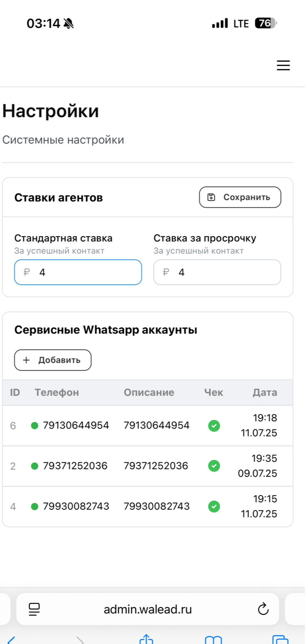Click the Добавить button to add account

[x=53, y=360]
